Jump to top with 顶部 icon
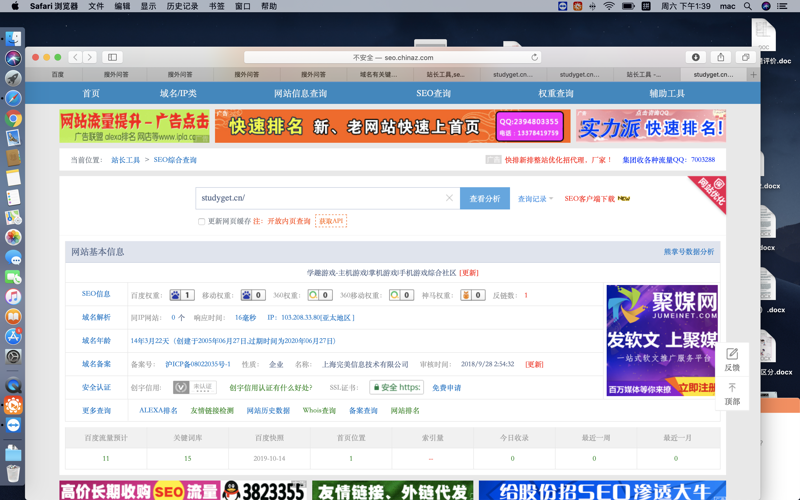800x500 pixels. click(732, 394)
